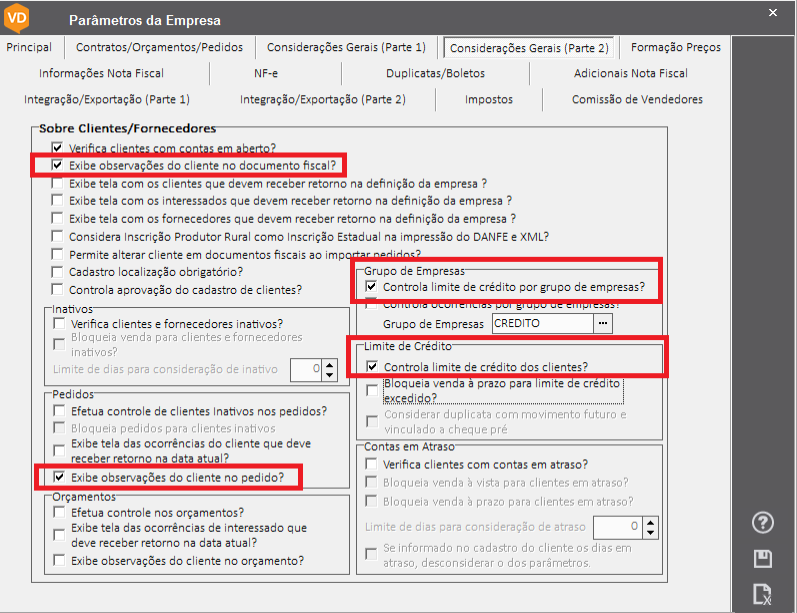
Task: Click the VD application logo icon
Action: coord(16,18)
